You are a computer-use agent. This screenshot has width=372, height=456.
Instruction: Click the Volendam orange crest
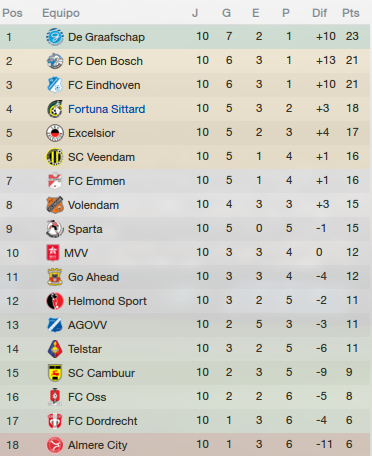tap(55, 205)
